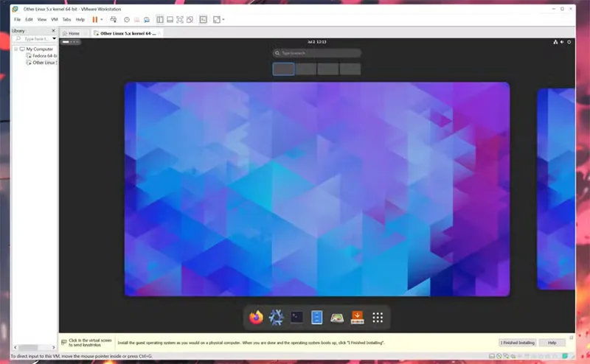This screenshot has width=590, height=364.
Task: Select the third workspace thumbnail
Action: click(x=328, y=69)
